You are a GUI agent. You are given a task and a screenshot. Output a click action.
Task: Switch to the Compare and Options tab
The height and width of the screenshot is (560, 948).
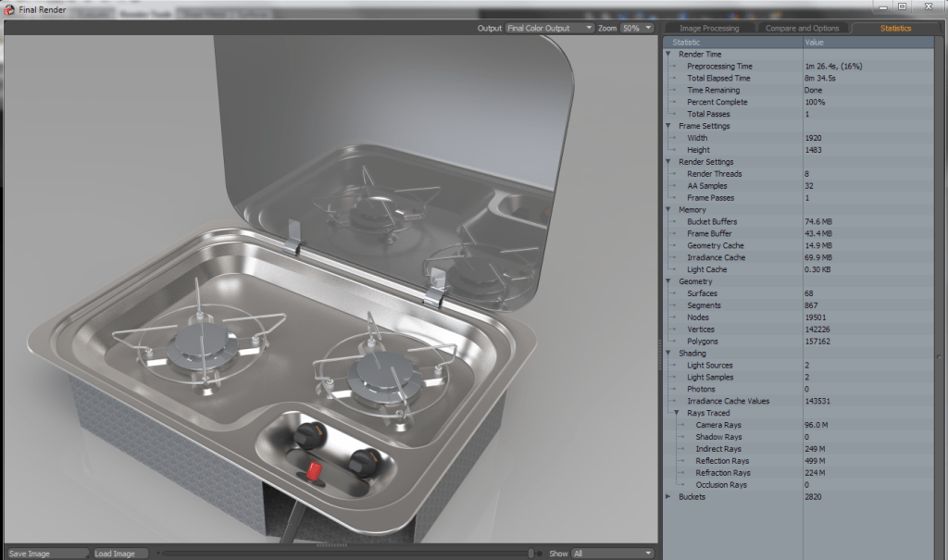click(802, 28)
